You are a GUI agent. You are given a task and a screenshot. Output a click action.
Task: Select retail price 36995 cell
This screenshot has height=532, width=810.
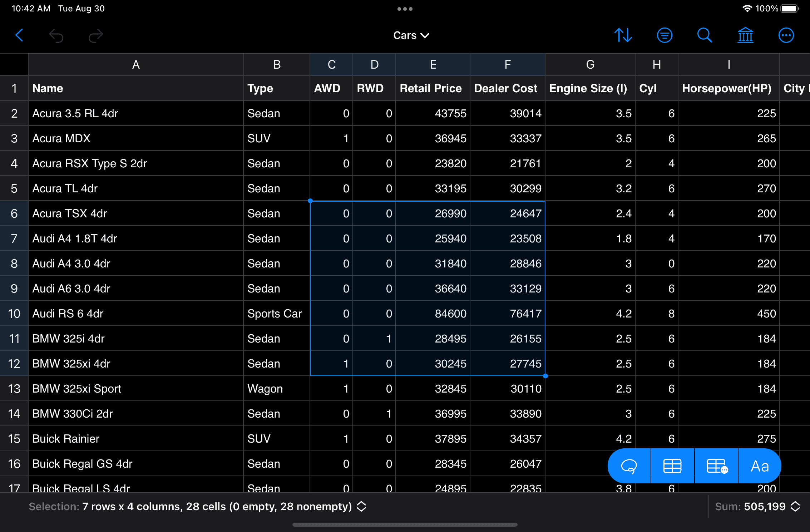pos(433,414)
